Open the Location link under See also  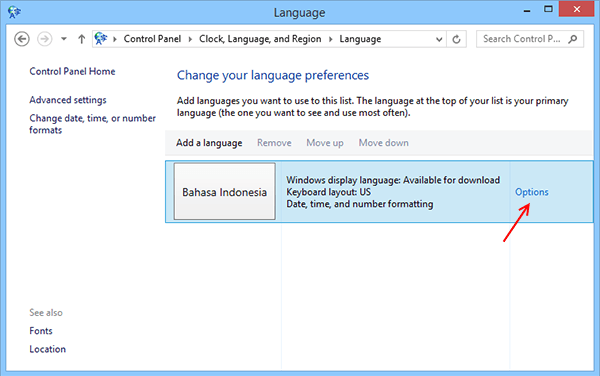[x=47, y=349]
